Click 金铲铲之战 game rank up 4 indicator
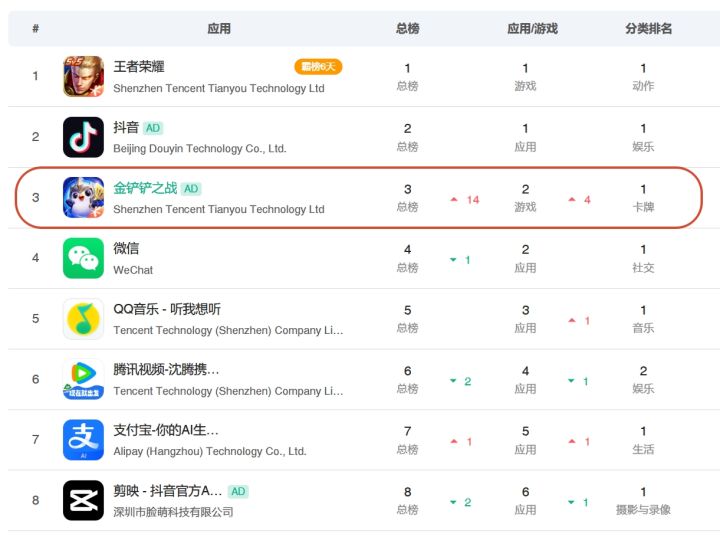720x537 pixels. pos(579,199)
